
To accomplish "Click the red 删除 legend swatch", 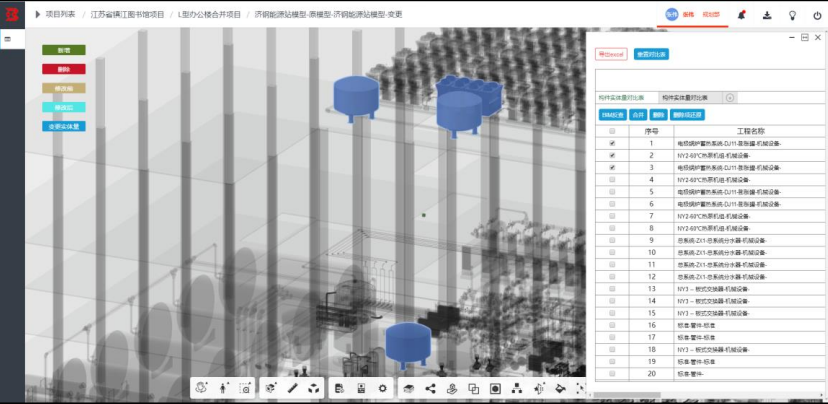I will (64, 69).
